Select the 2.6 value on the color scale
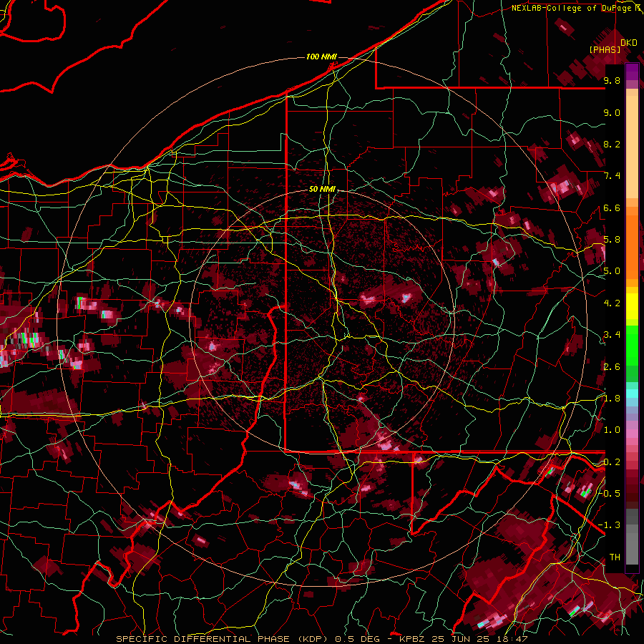 coord(612,367)
